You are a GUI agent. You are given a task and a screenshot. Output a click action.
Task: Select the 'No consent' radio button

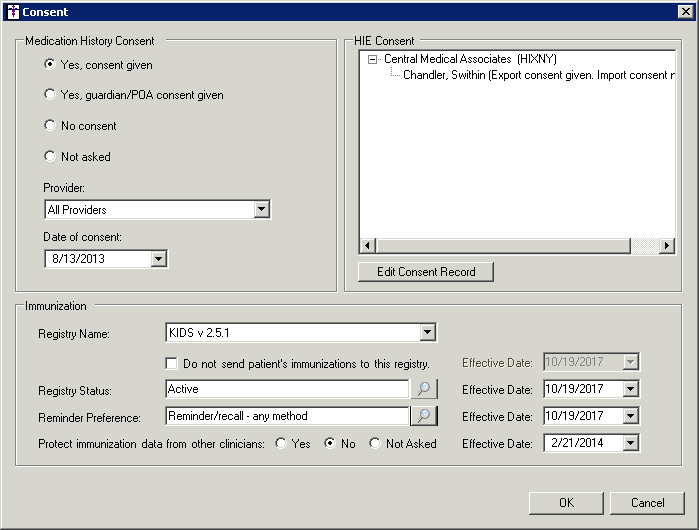(x=50, y=126)
